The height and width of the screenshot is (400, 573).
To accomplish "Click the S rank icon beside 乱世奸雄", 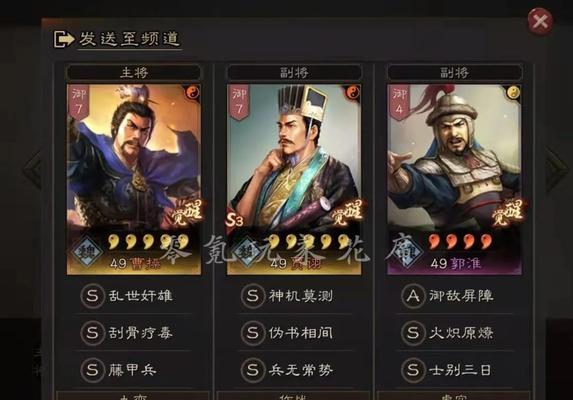I will click(x=92, y=296).
